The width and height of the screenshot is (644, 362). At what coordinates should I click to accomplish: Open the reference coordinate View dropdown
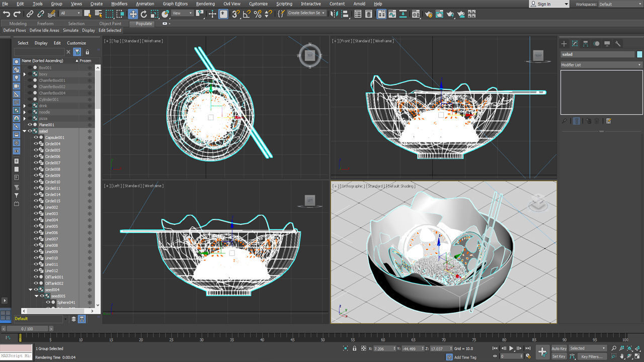tap(183, 14)
